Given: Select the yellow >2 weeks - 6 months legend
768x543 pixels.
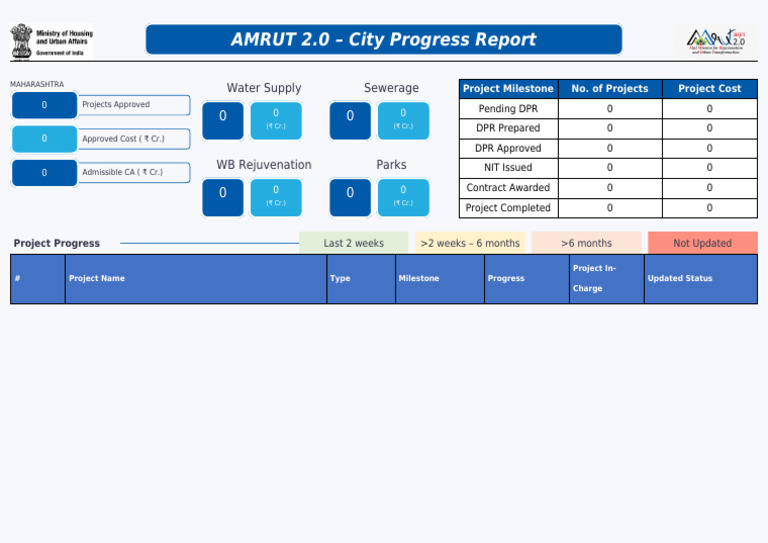Looking at the screenshot, I should click(470, 243).
